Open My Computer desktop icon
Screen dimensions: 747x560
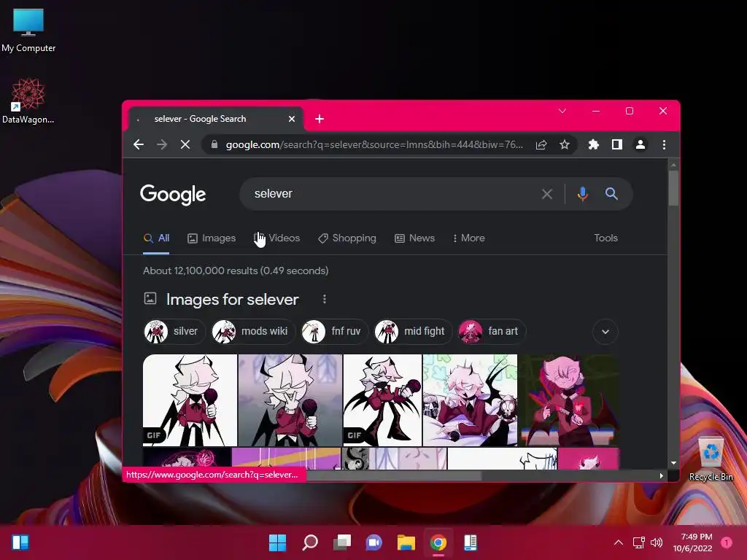(28, 30)
